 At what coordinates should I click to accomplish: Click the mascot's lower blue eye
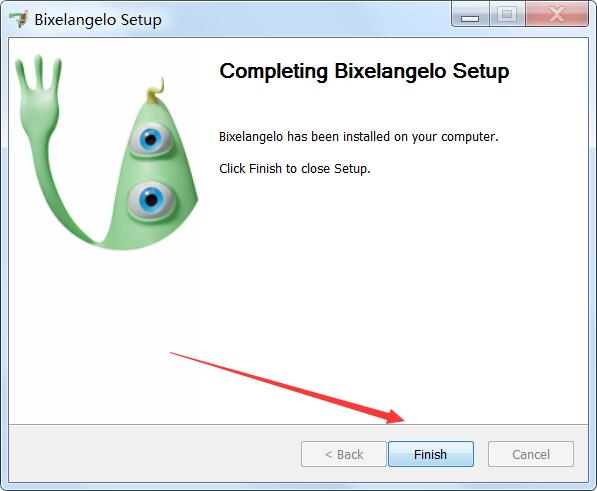151,200
